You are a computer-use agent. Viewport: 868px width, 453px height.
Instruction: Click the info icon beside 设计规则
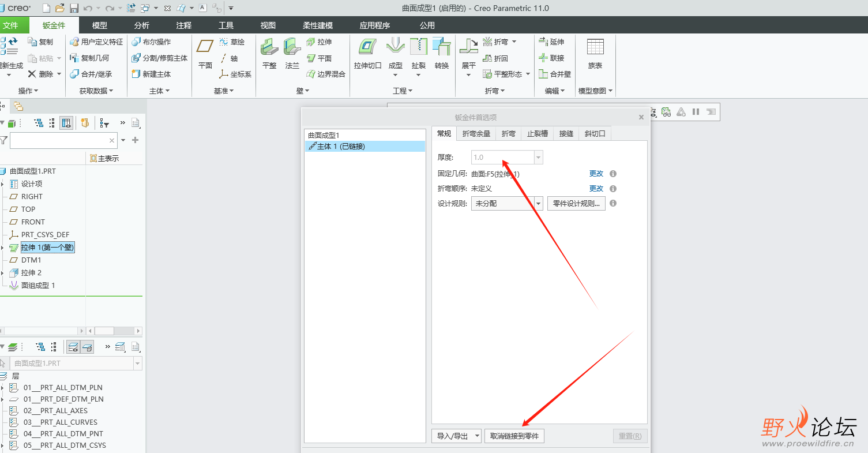(x=613, y=203)
